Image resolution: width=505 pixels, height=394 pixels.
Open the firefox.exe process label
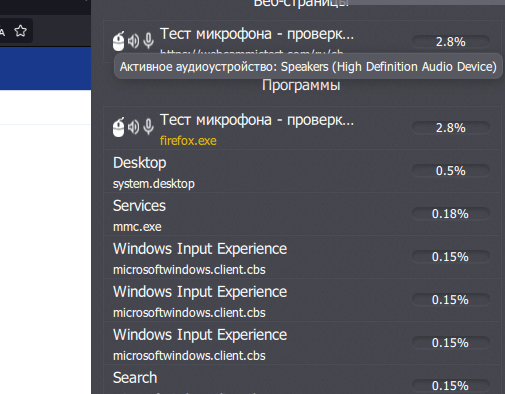click(x=188, y=141)
